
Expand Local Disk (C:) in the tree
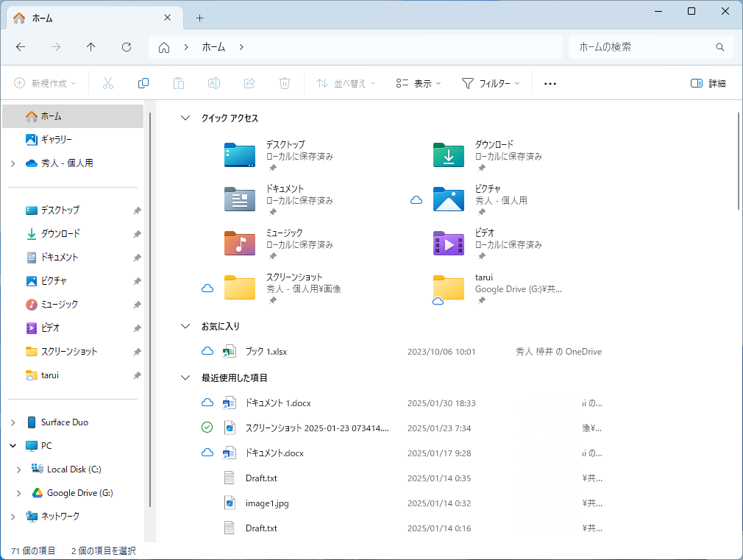click(x=19, y=469)
